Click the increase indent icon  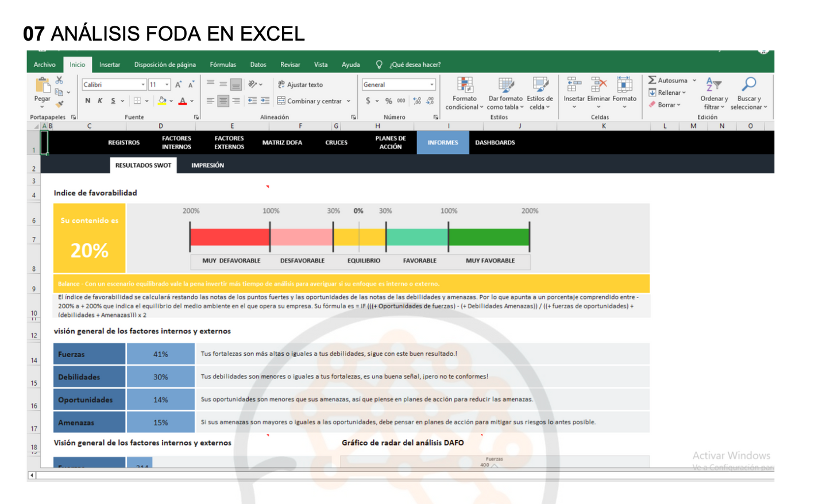tap(265, 101)
